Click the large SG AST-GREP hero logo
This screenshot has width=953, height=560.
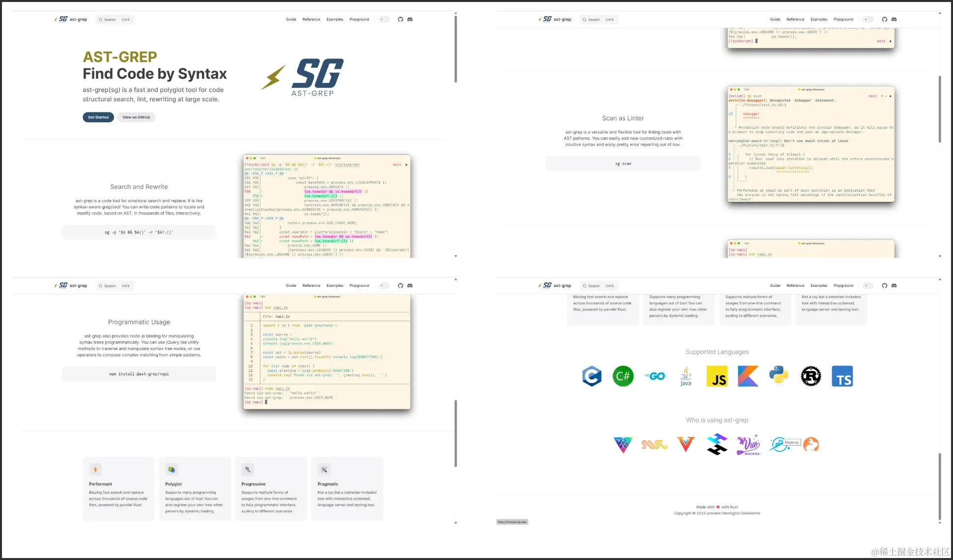coord(303,77)
